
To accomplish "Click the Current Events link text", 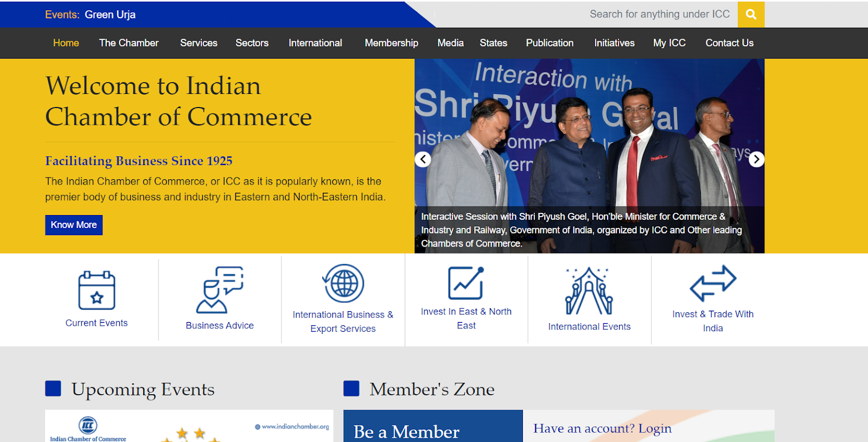I will pyautogui.click(x=97, y=323).
